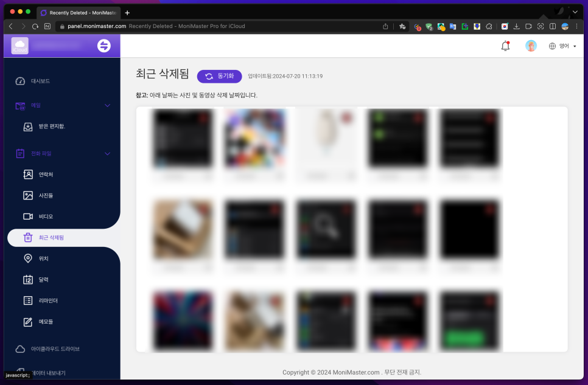Open the green plus square extension
Image resolution: width=588 pixels, height=385 pixels.
(x=465, y=26)
